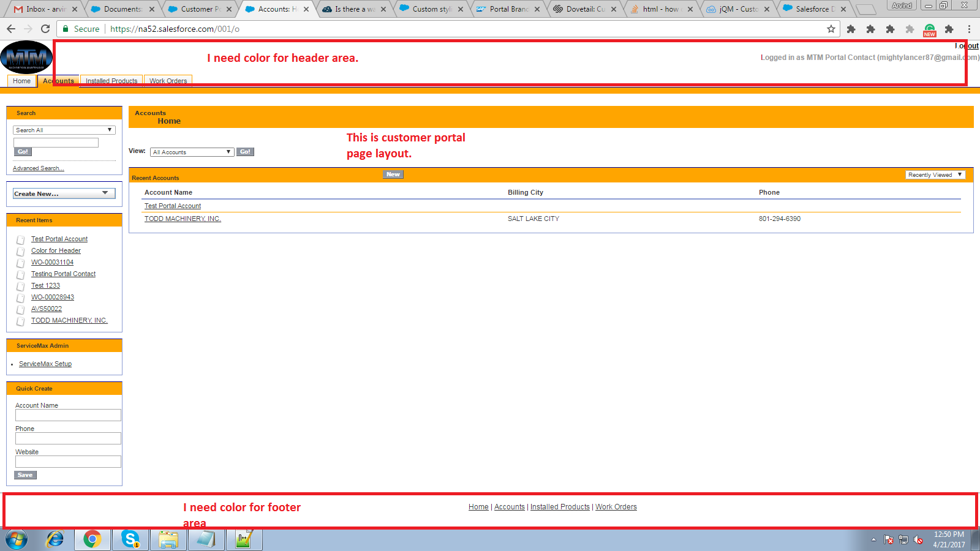Image resolution: width=980 pixels, height=551 pixels.
Task: Open Color for Header in Recent Items
Action: coord(56,251)
